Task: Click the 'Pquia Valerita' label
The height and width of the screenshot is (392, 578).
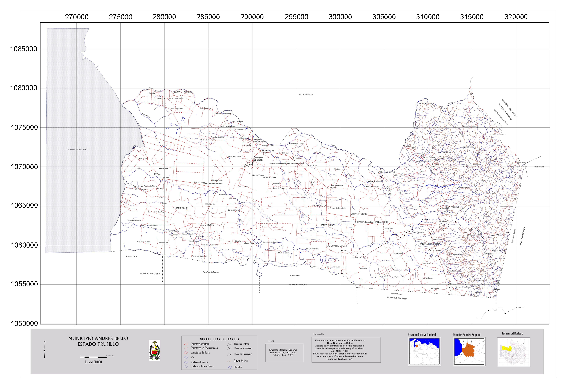Action: [x=539, y=167]
